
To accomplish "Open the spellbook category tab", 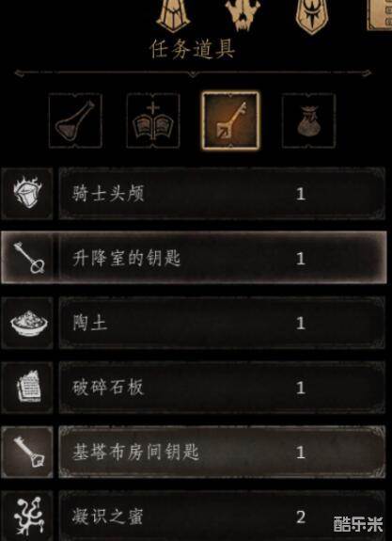I will click(x=153, y=120).
